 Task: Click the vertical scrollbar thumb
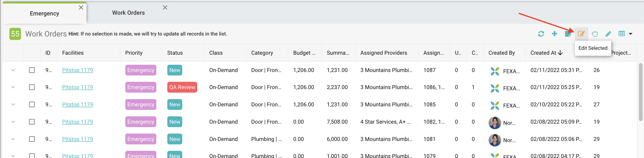click(641, 92)
